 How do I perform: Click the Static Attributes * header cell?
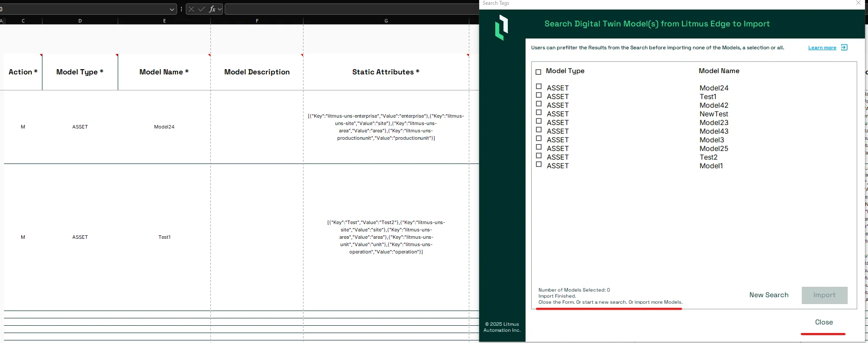pos(386,72)
